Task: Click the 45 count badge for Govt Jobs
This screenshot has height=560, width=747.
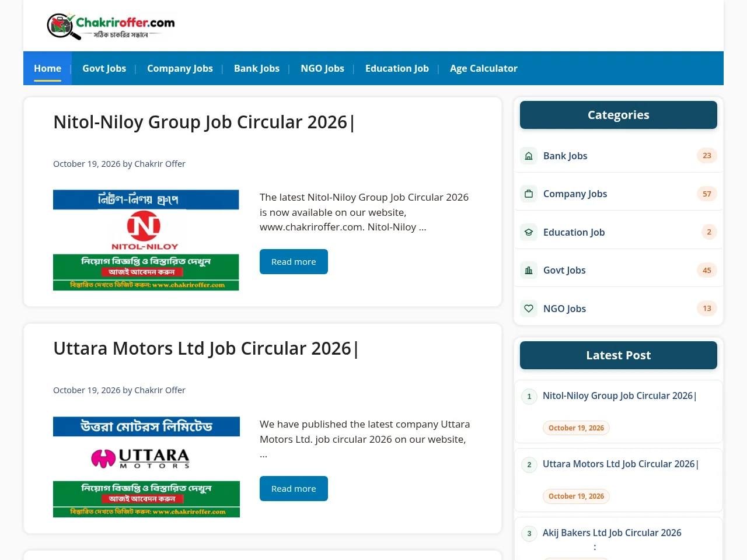Action: [707, 270]
